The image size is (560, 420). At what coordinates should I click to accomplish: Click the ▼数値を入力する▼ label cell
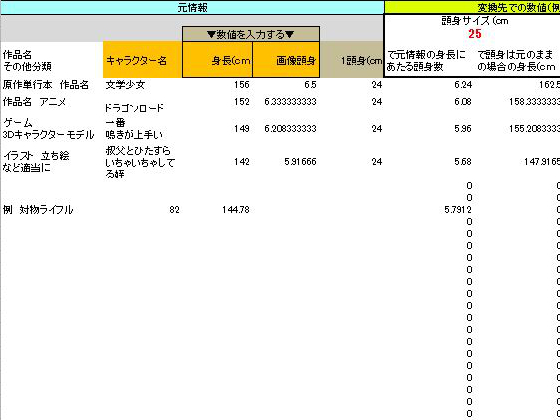(x=251, y=34)
